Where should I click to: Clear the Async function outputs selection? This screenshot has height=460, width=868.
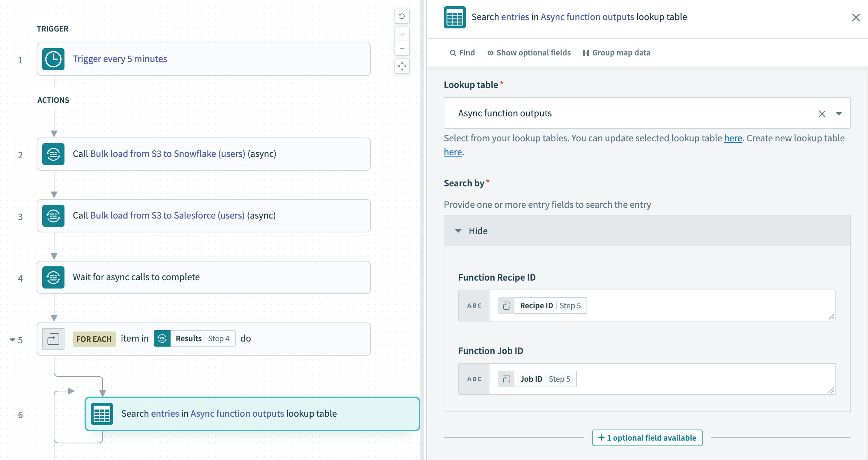(x=822, y=114)
